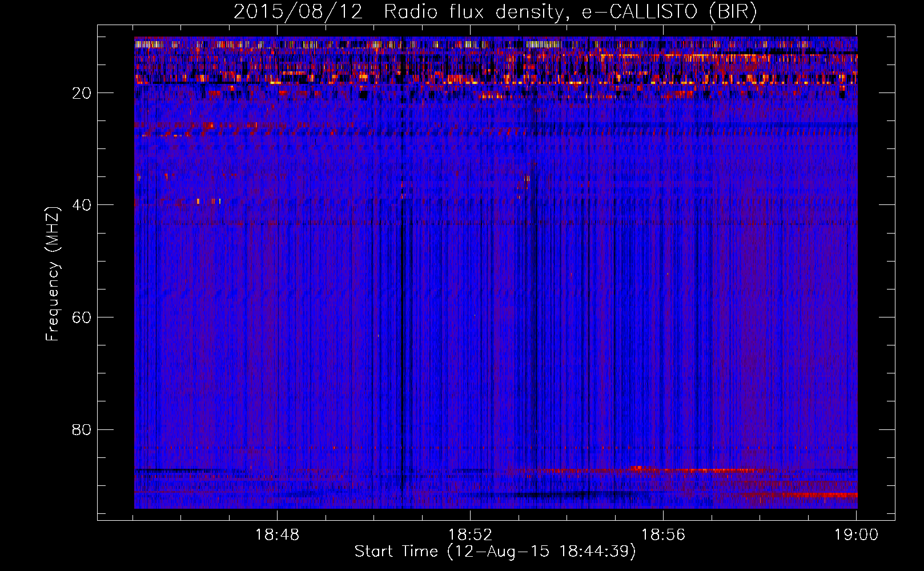Click the 19:00 time tick label
This screenshot has height=571, width=924.
[x=856, y=535]
